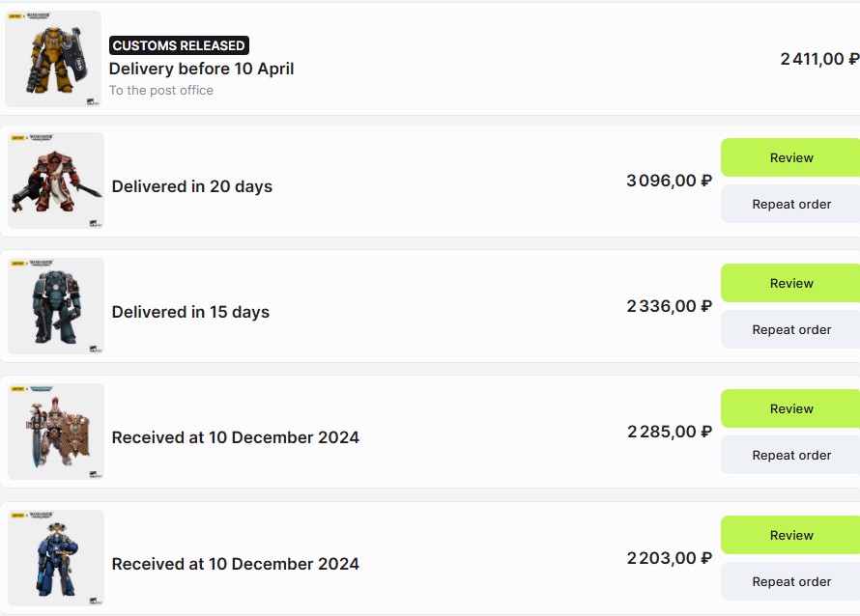Repeat the 2 285,00 ₽ order
The height and width of the screenshot is (616, 860).
(790, 455)
